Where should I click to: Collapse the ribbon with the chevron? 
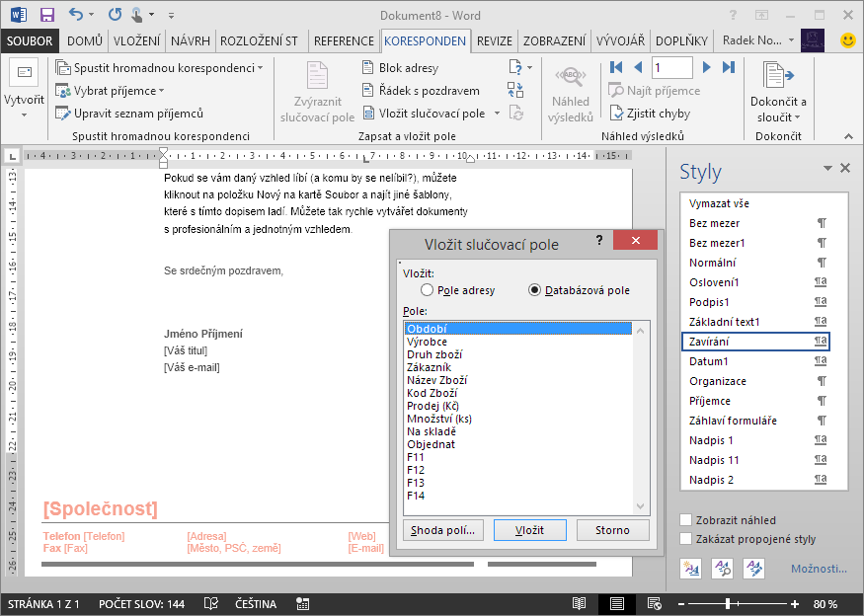point(848,136)
